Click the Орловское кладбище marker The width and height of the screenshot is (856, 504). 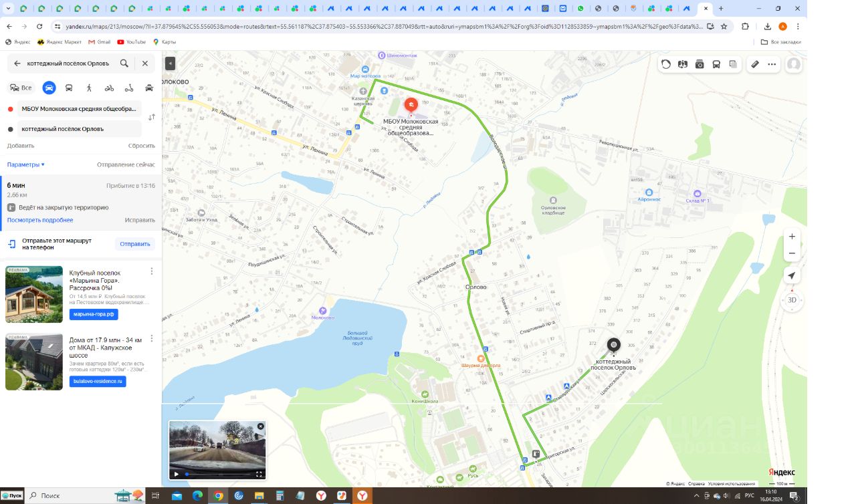pos(552,201)
